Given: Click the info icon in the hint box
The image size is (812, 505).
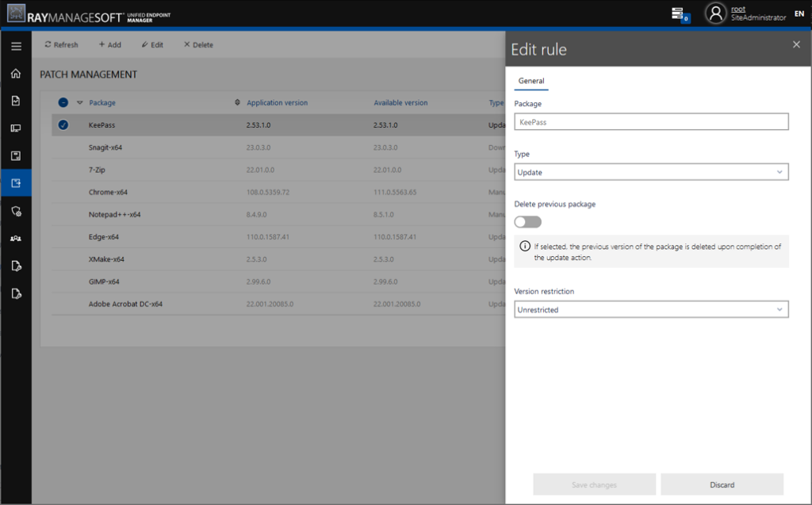Looking at the screenshot, I should (x=525, y=246).
